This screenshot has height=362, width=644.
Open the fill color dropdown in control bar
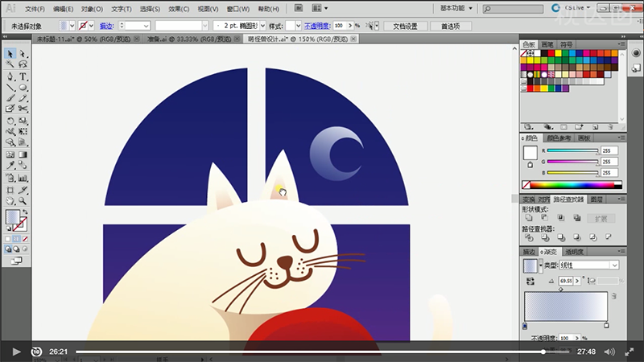[72, 26]
